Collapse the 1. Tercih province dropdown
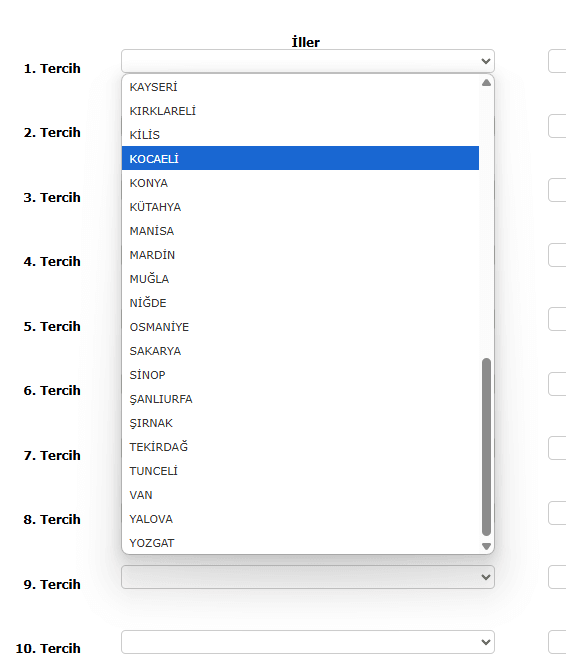 coord(308,61)
